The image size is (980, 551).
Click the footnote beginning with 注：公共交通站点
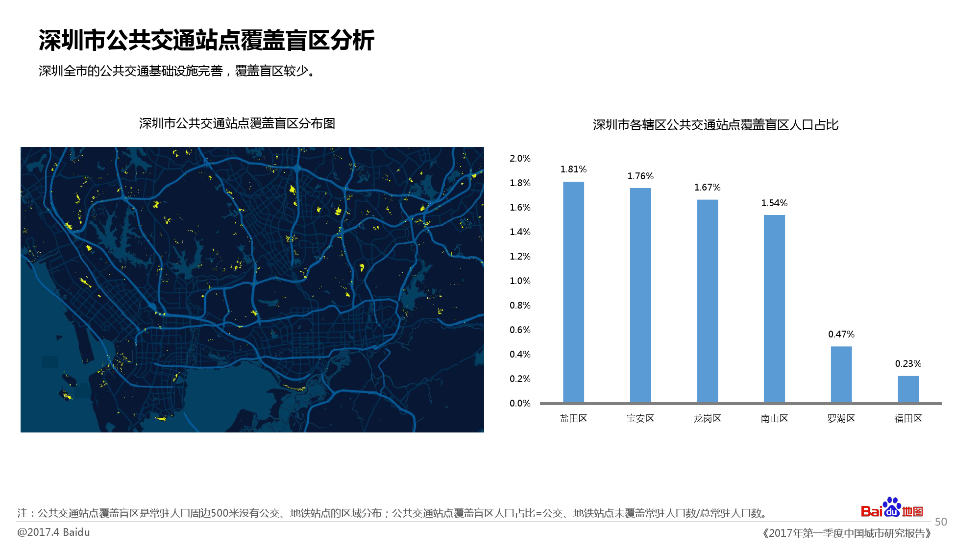393,513
